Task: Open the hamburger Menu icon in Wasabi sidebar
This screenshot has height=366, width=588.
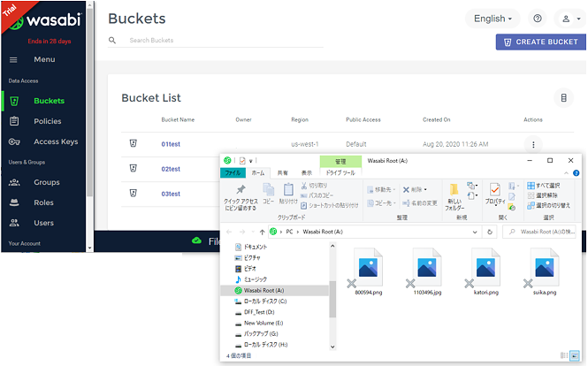Action: point(13,59)
